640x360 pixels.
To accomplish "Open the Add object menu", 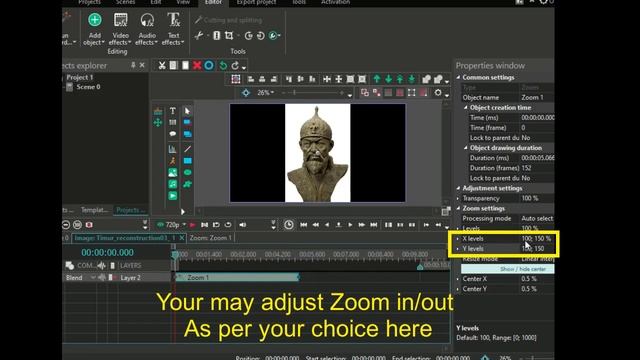I will pos(94,29).
